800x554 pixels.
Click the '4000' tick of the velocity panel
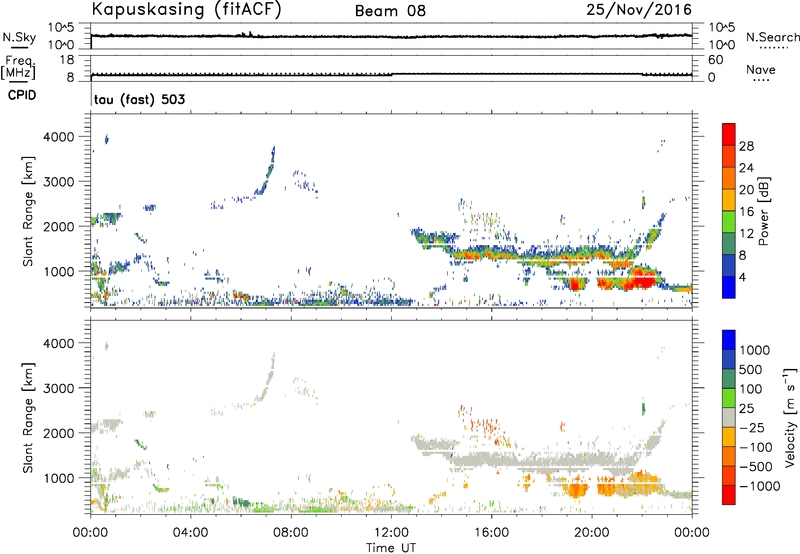pyautogui.click(x=58, y=343)
